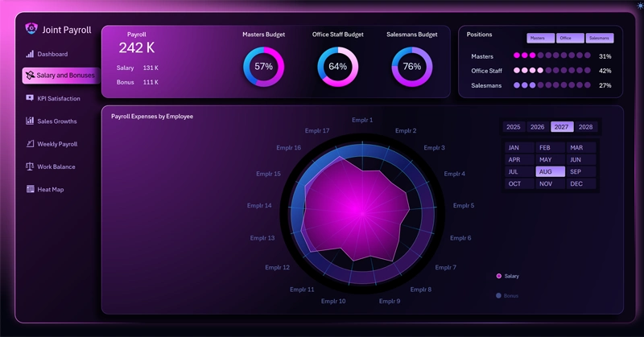Click the Emplr 1 radar label
Viewport: 644px width, 337px height.
[362, 120]
